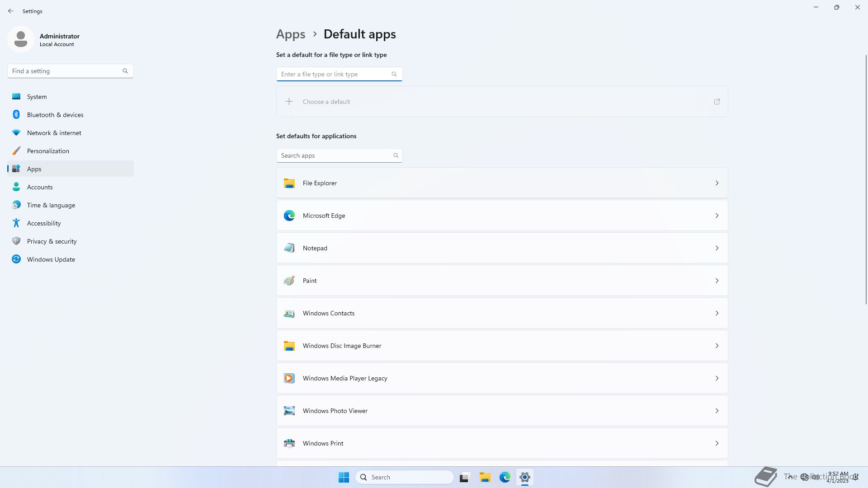This screenshot has width=868, height=488.
Task: Open Microsoft Edge defaults
Action: click(502, 216)
